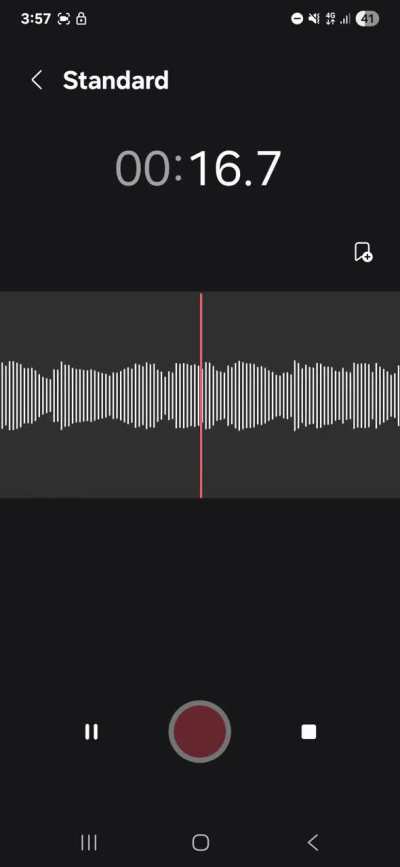Image resolution: width=400 pixels, height=867 pixels.
Task: Add a bookmark at the current position
Action: [x=363, y=252]
